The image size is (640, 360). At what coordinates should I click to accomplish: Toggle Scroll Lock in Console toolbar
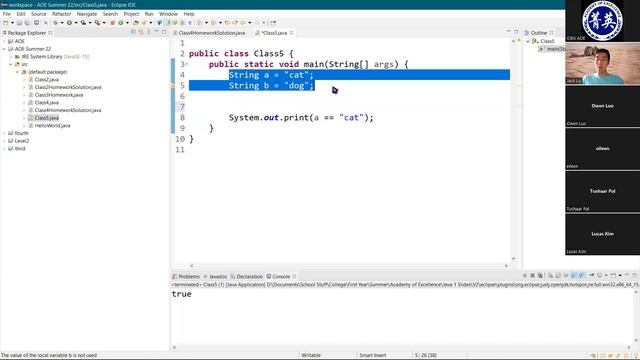tap(558, 276)
